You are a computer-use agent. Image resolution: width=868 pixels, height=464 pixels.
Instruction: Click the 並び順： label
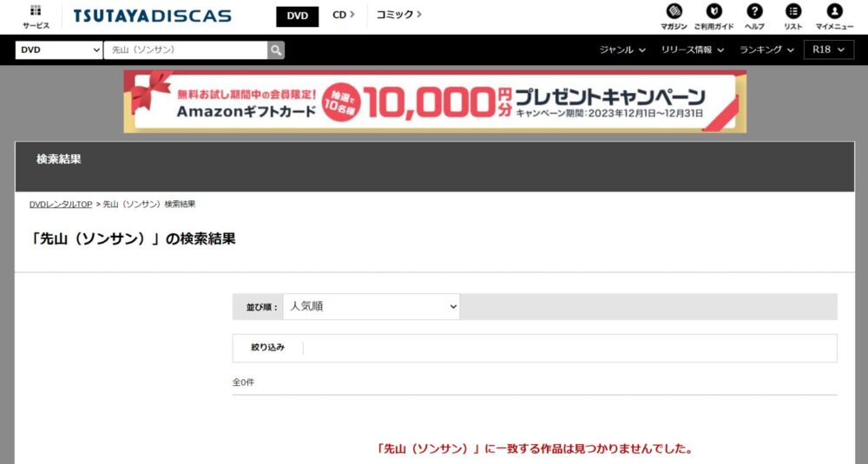262,308
